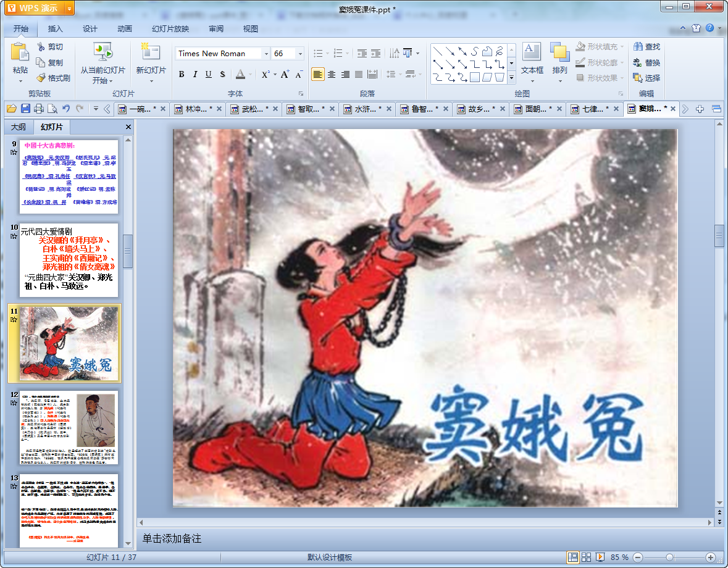Image resolution: width=728 pixels, height=568 pixels.
Task: Switch to slide sorter view icon
Action: click(587, 558)
